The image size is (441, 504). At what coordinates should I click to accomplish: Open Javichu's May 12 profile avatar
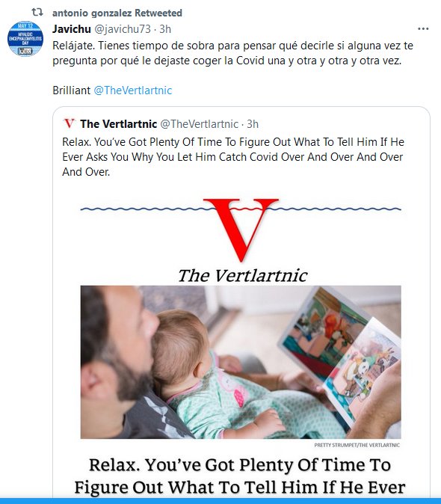pyautogui.click(x=25, y=39)
